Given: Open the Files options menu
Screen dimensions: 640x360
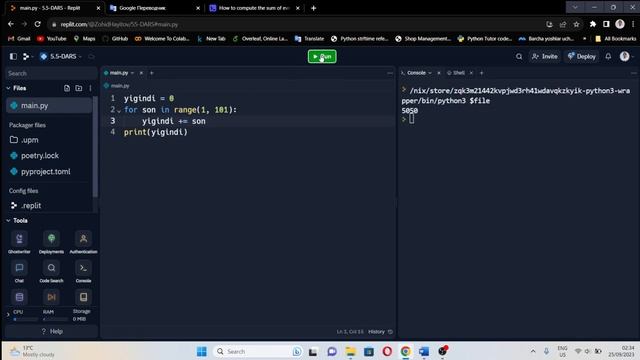Looking at the screenshot, I should (90, 88).
